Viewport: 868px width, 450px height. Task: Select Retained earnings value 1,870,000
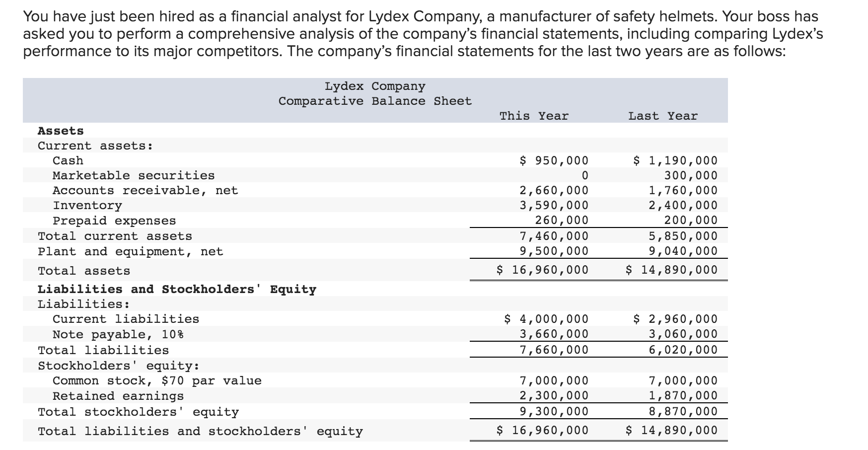click(683, 396)
